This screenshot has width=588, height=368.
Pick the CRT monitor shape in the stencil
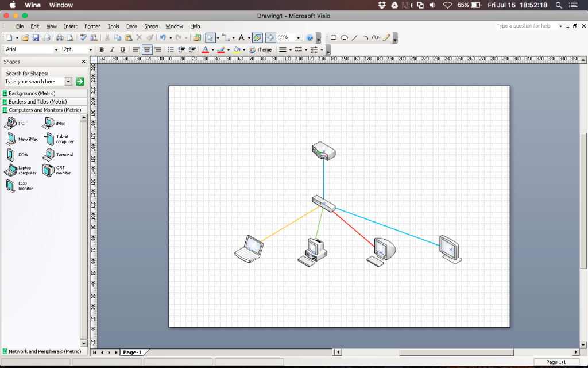point(57,170)
